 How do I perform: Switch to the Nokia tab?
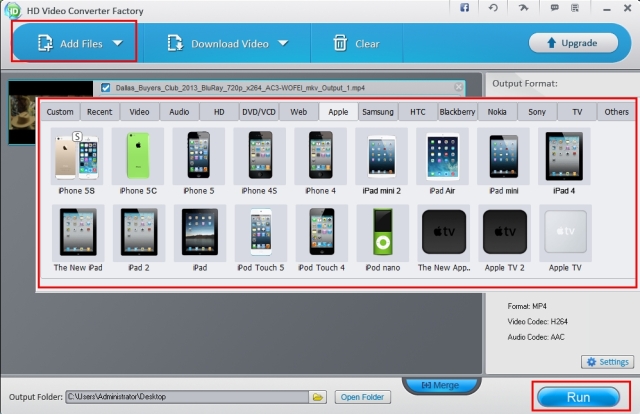(497, 112)
